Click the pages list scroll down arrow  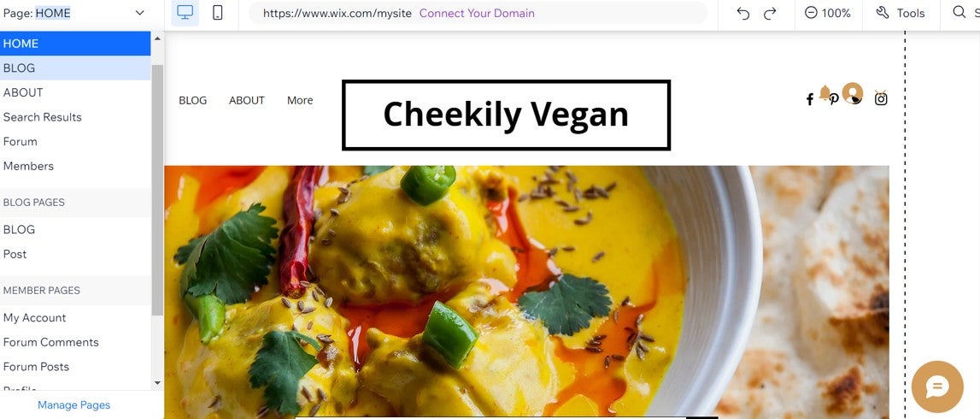pyautogui.click(x=157, y=383)
